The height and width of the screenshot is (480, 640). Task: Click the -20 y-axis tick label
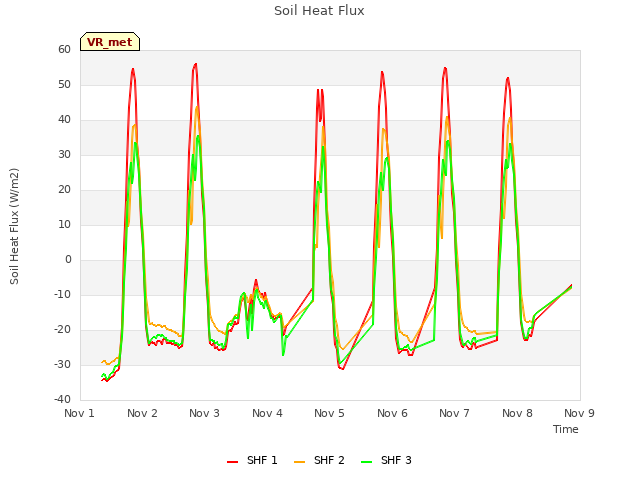point(62,330)
